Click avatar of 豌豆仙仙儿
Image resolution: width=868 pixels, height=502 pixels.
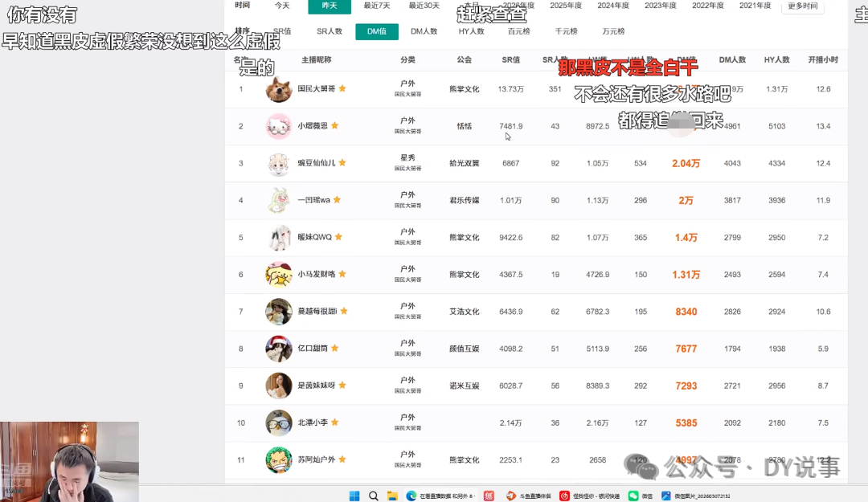tap(279, 163)
